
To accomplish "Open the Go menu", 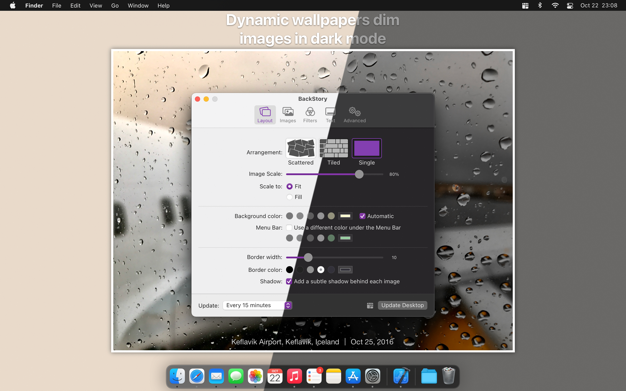I will tap(115, 6).
